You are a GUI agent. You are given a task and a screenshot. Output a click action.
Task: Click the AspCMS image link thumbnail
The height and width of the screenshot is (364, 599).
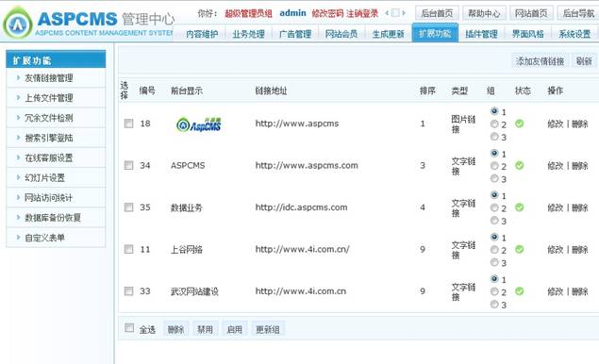[199, 124]
